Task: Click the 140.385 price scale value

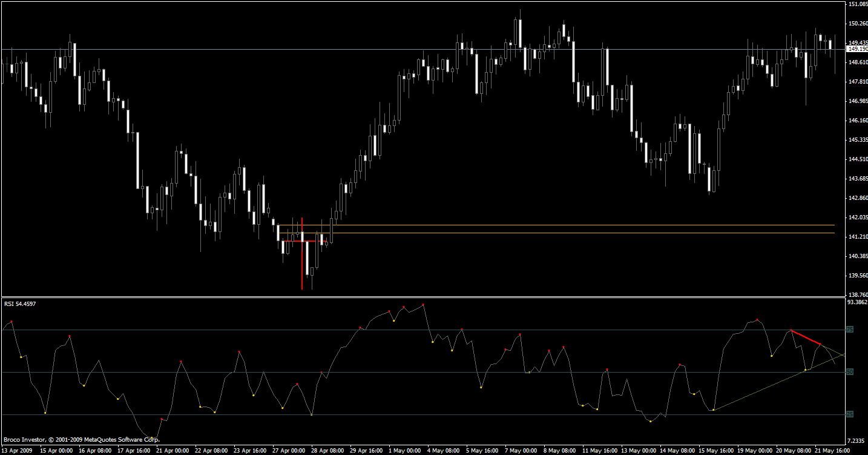Action: [858, 256]
